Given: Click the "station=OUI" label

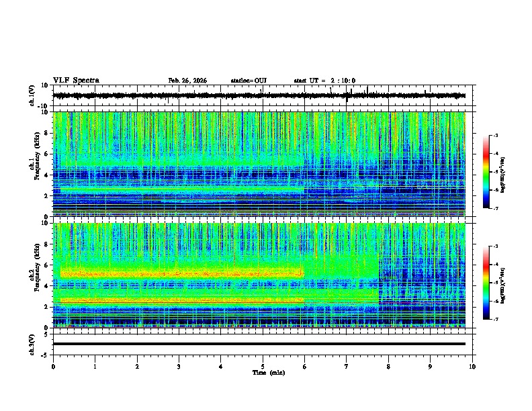Looking at the screenshot, I should (x=249, y=81).
